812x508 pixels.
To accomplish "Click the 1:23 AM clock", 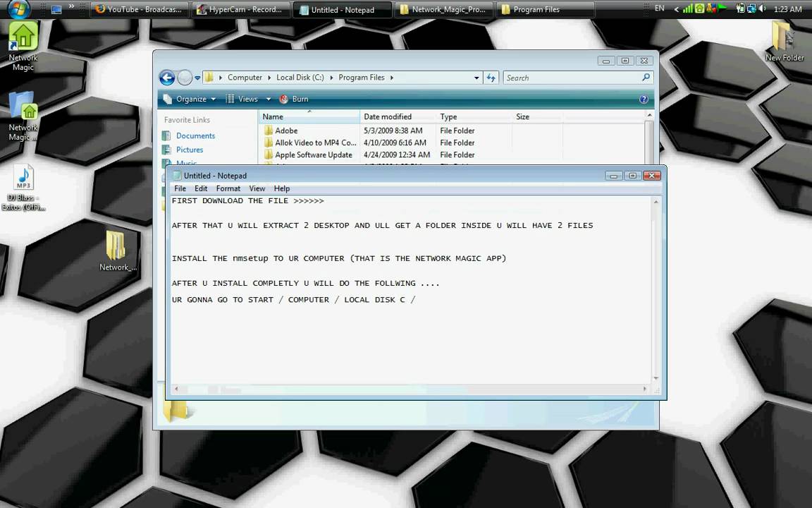I will click(787, 8).
